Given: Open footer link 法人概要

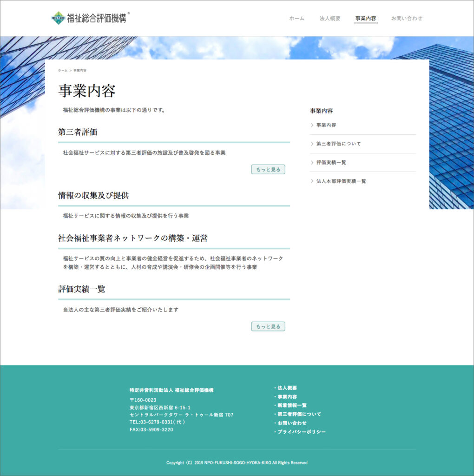Looking at the screenshot, I should click(x=287, y=388).
